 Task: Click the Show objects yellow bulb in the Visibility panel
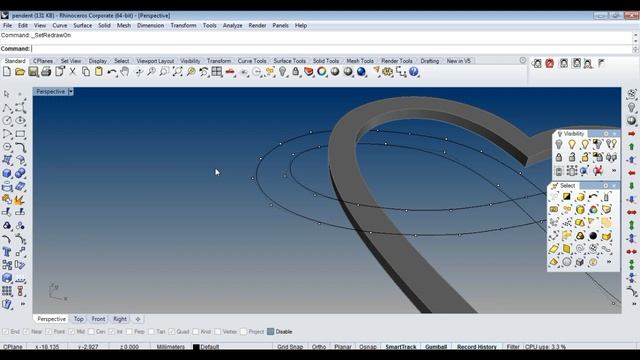pos(572,144)
